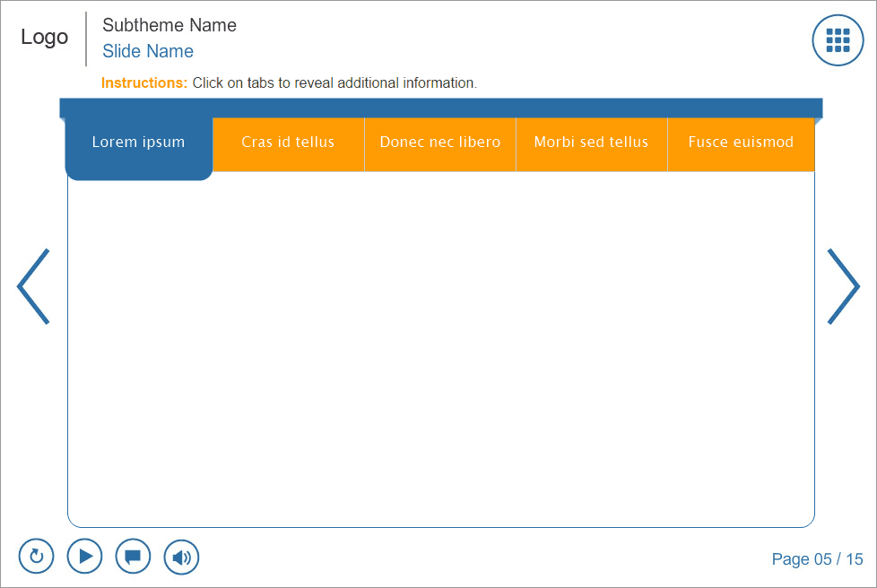Click the orange Instructions label

tap(144, 83)
